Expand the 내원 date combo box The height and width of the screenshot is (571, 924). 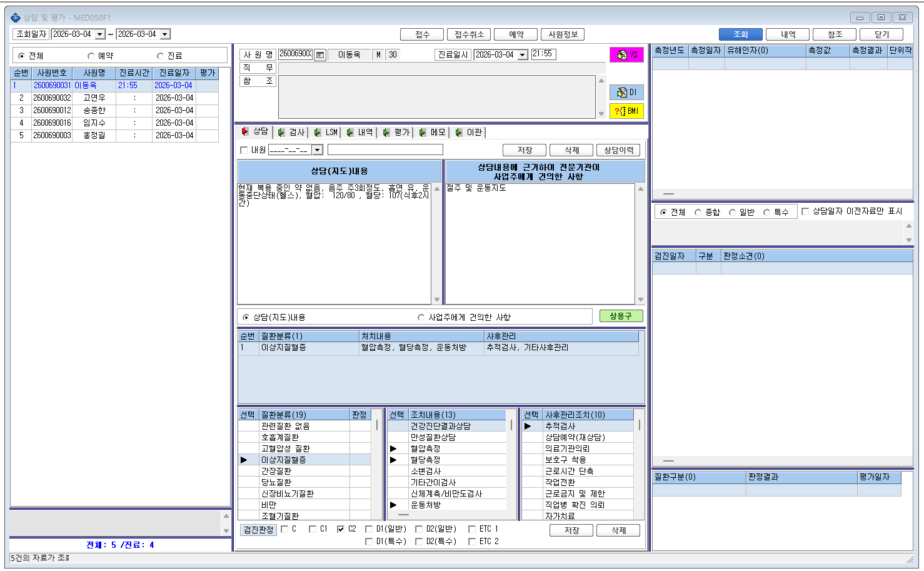pos(318,150)
